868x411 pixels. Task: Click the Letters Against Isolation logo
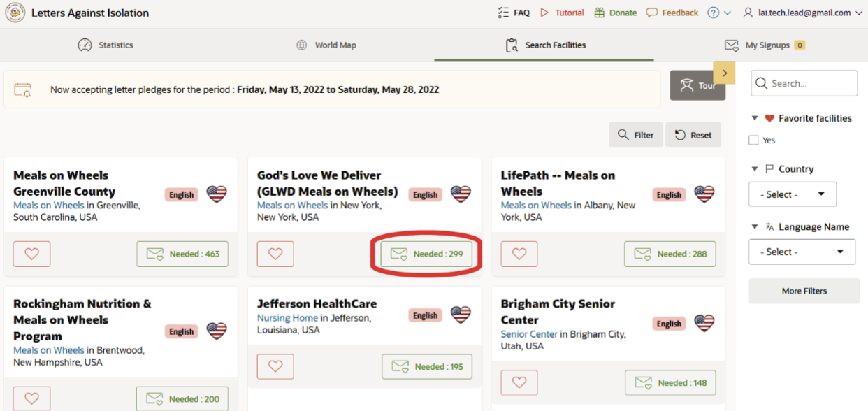click(x=15, y=13)
